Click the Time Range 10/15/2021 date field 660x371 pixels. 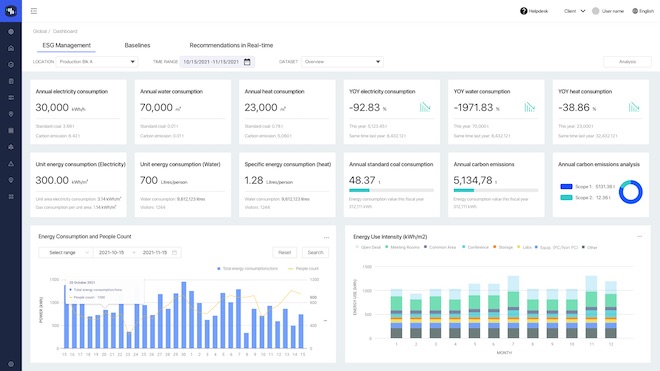click(x=217, y=62)
